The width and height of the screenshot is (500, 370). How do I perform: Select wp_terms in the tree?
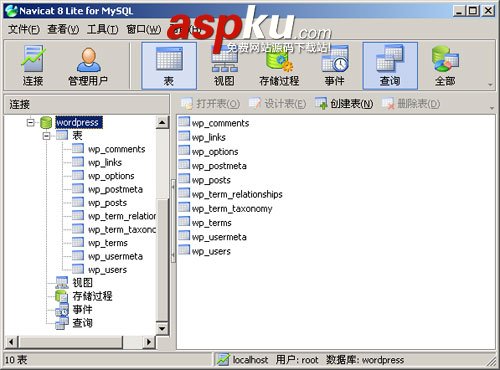click(108, 243)
